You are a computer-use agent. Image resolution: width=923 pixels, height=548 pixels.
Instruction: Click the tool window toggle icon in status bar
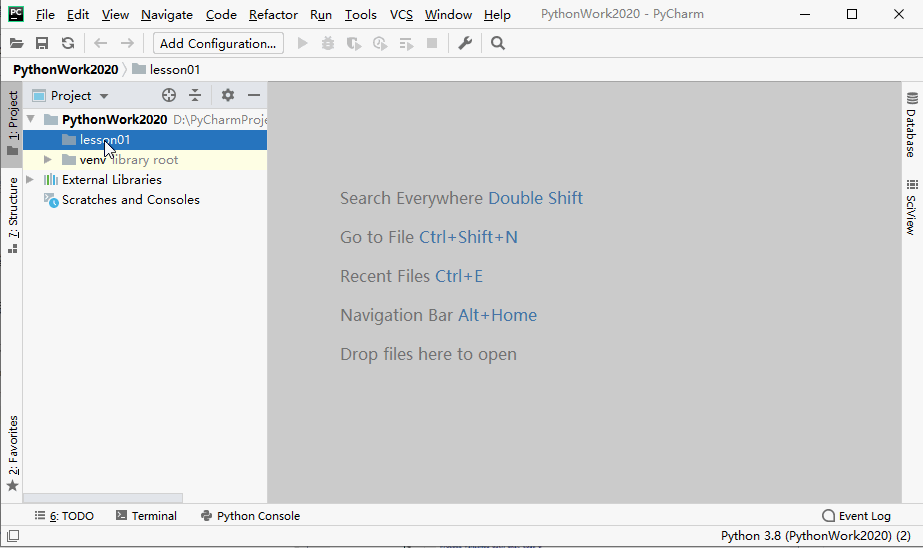pyautogui.click(x=13, y=536)
